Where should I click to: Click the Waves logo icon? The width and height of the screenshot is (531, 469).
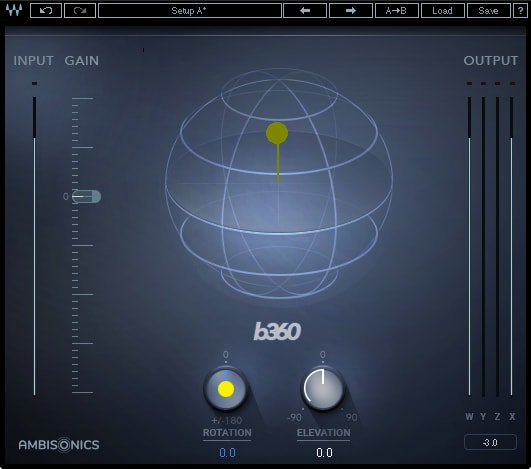tap(14, 10)
